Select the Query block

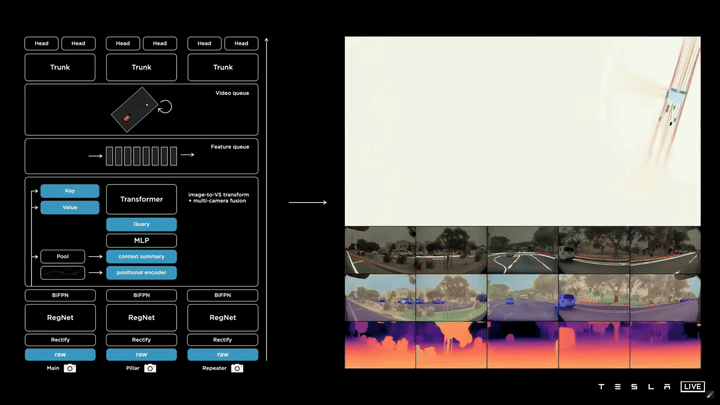point(141,225)
